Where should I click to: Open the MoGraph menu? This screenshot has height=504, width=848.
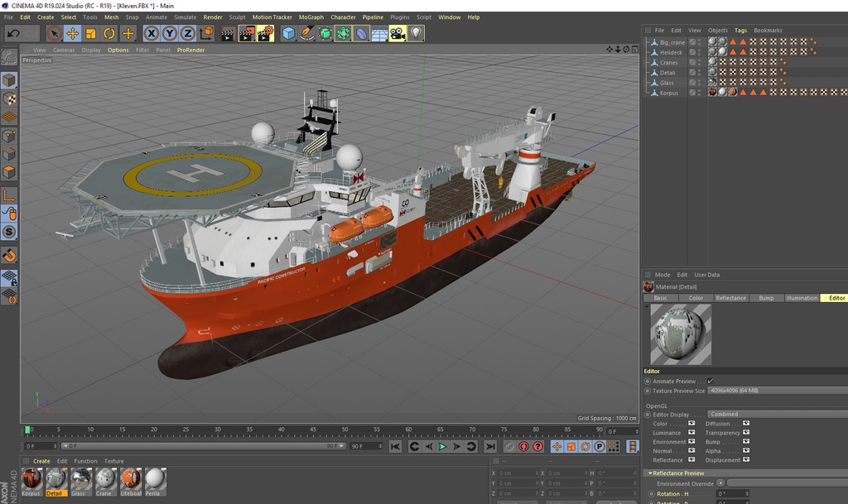pos(311,17)
